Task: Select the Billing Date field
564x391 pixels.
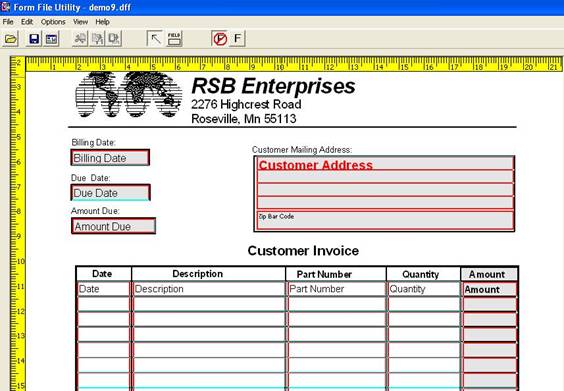Action: point(110,158)
